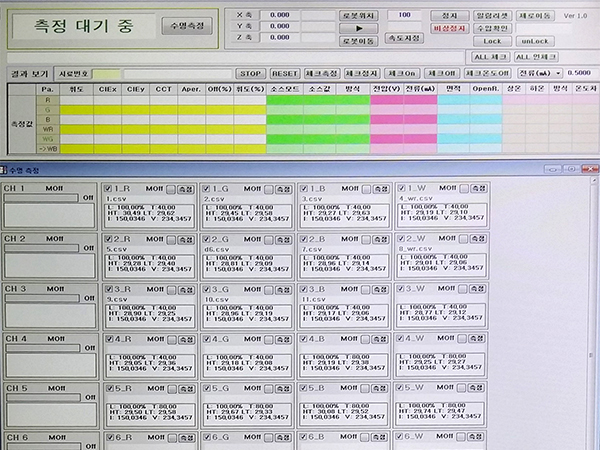Click the square indicator beside MOff in 1_R card

171,189
